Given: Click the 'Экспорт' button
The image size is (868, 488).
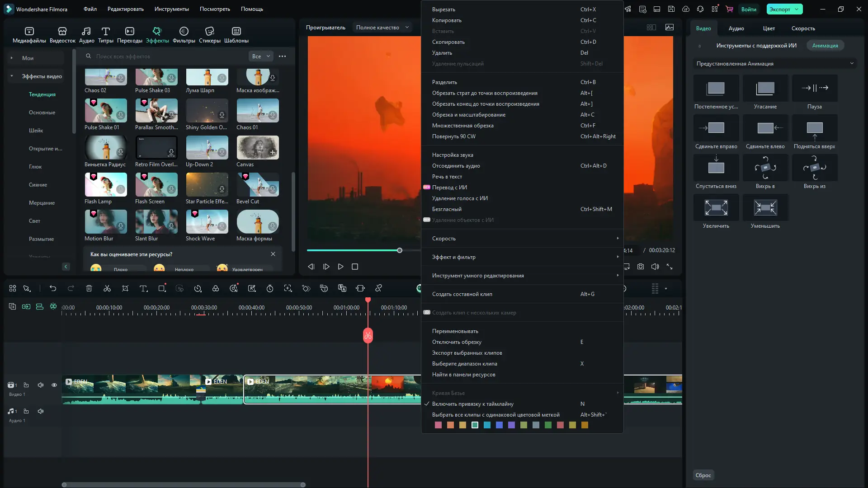Looking at the screenshot, I should tap(780, 9).
